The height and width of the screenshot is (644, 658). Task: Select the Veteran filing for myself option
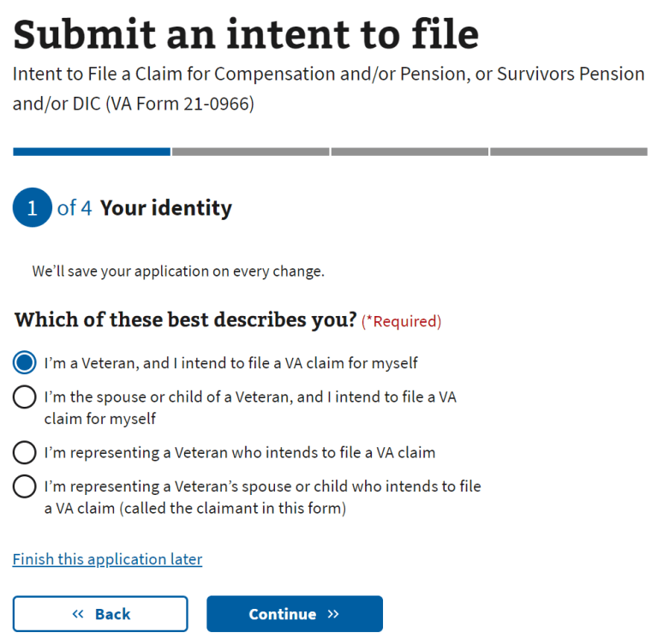(25, 363)
